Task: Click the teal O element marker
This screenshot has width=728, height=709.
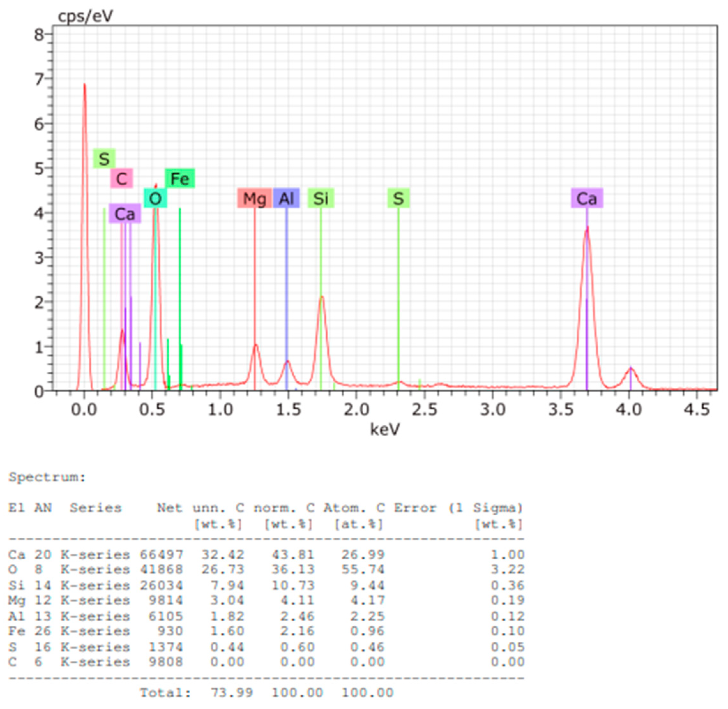Action: pos(155,198)
